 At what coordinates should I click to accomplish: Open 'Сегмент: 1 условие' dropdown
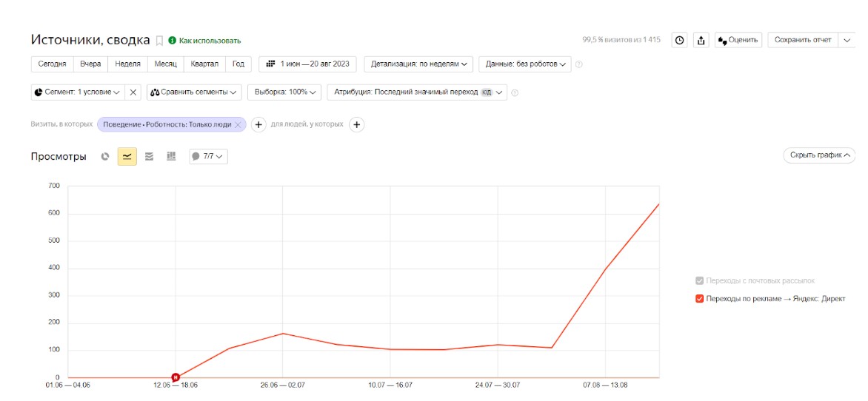point(78,92)
